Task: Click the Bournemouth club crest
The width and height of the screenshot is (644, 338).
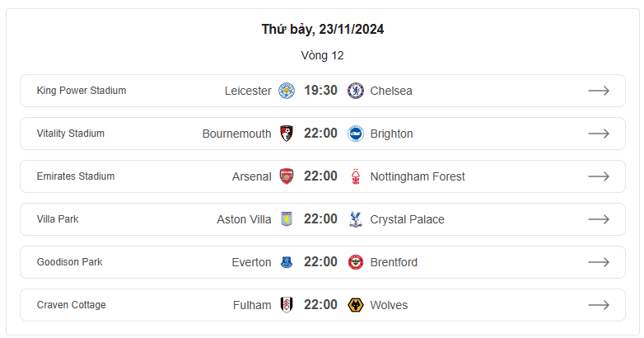Action: tap(287, 134)
